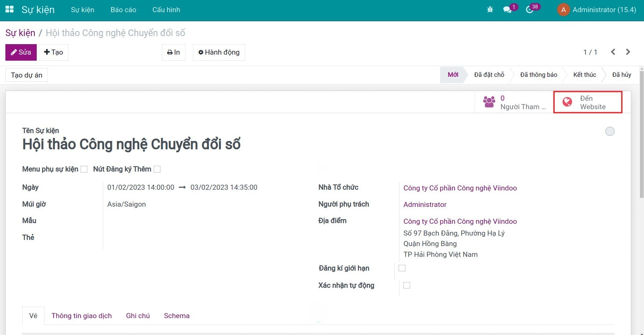Screen dimensions: 644x335
Task: Enable the Menu phụ sự kiện checkbox
Action: [x=84, y=169]
